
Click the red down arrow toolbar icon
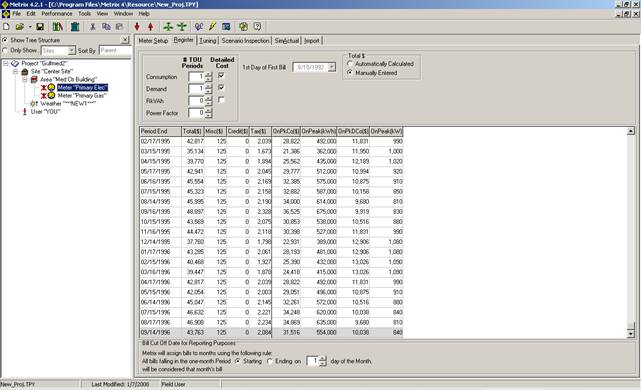(137, 27)
